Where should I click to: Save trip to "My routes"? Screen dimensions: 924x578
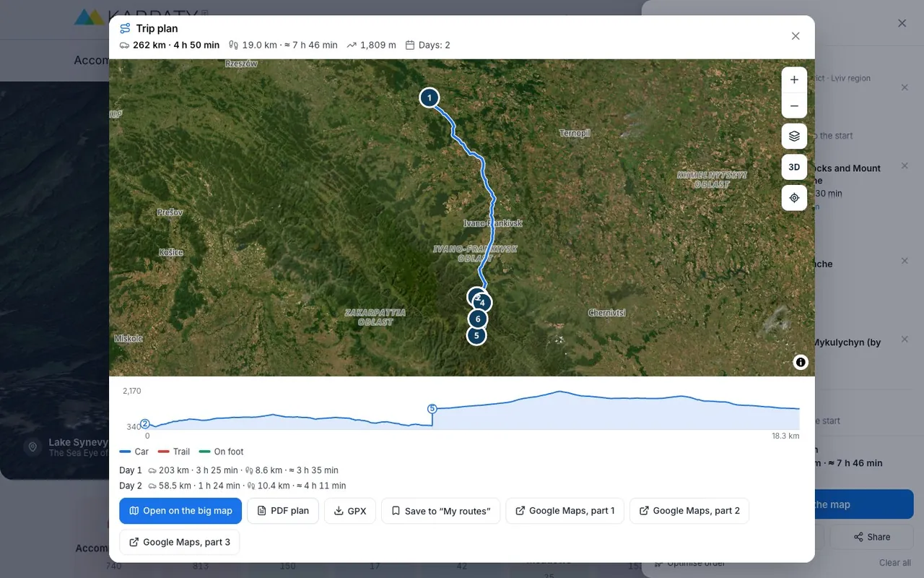(440, 511)
